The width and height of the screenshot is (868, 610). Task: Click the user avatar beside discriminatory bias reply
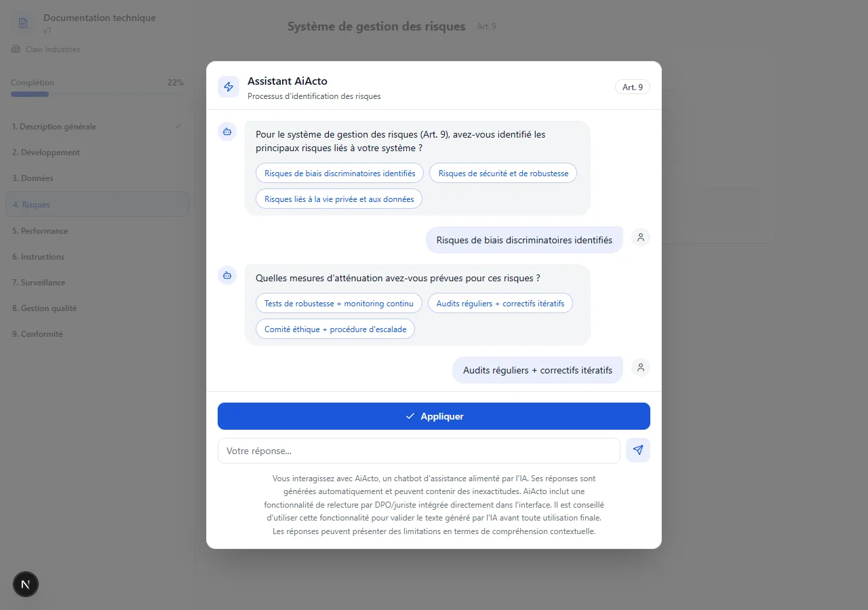[x=640, y=237]
